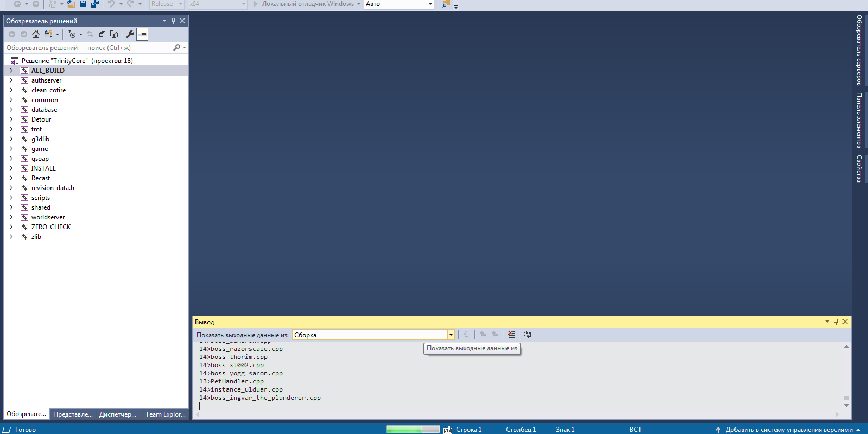Open the pending changes filter clock icon
Screen dimensions: 868x434
coord(72,34)
